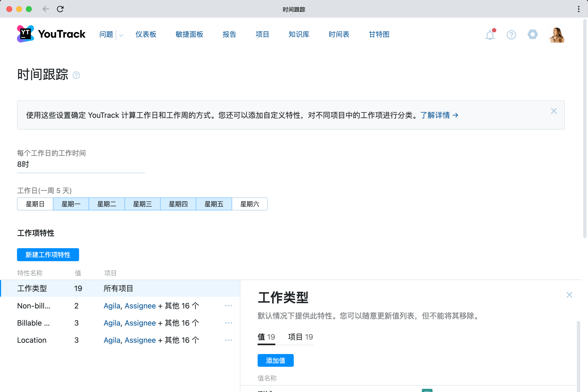The width and height of the screenshot is (588, 392).
Task: Open administration settings hexagon icon
Action: (532, 35)
